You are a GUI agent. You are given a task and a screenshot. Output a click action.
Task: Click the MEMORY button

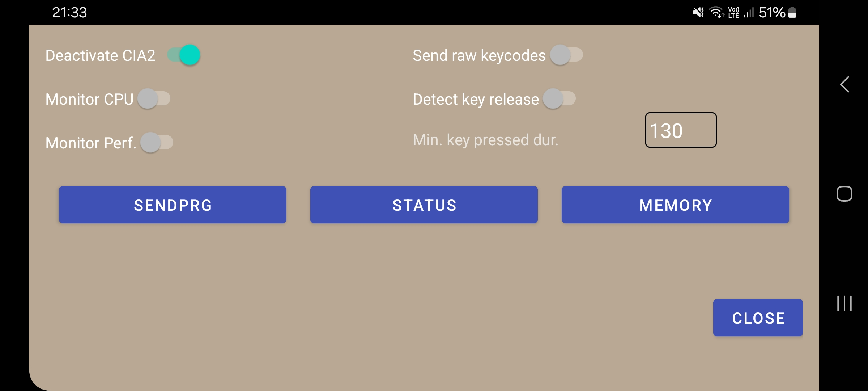tap(675, 205)
